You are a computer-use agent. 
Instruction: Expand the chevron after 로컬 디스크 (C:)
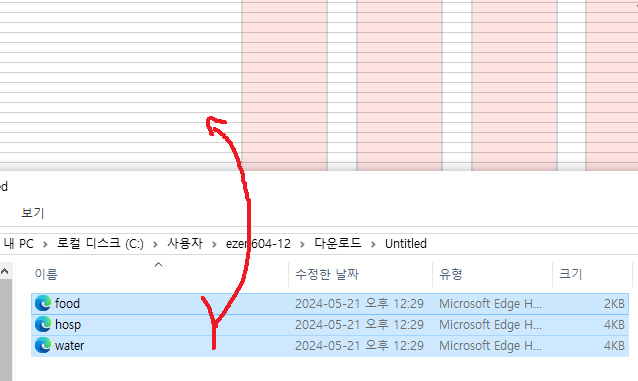(155, 244)
